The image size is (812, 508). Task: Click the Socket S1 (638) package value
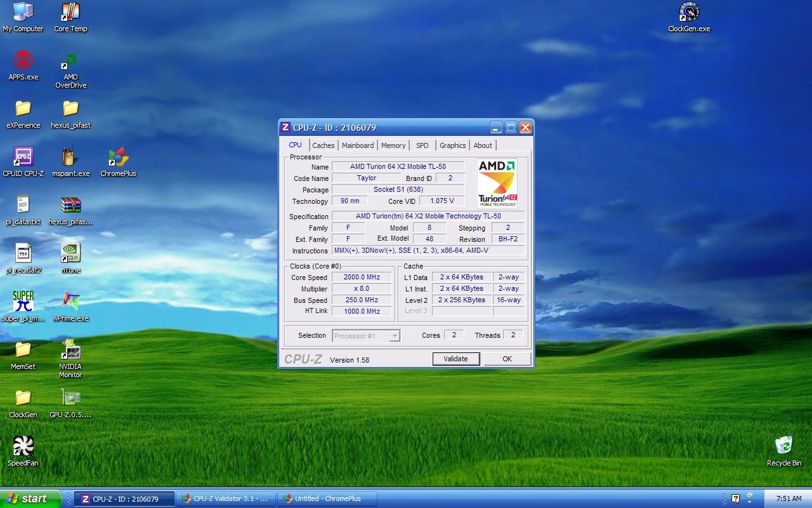(398, 189)
